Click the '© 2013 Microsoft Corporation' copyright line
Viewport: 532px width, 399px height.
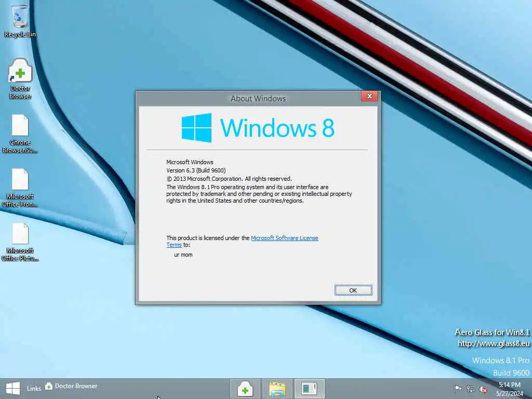click(229, 179)
